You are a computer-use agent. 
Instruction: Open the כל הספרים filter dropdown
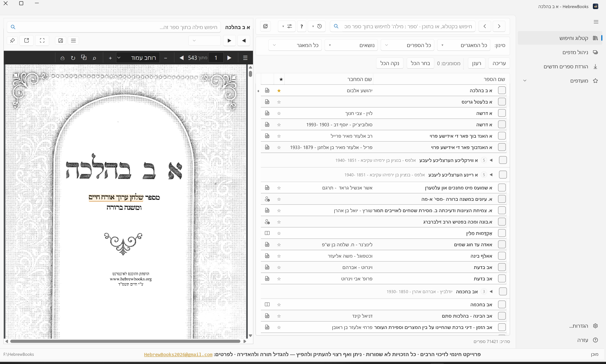(x=407, y=45)
